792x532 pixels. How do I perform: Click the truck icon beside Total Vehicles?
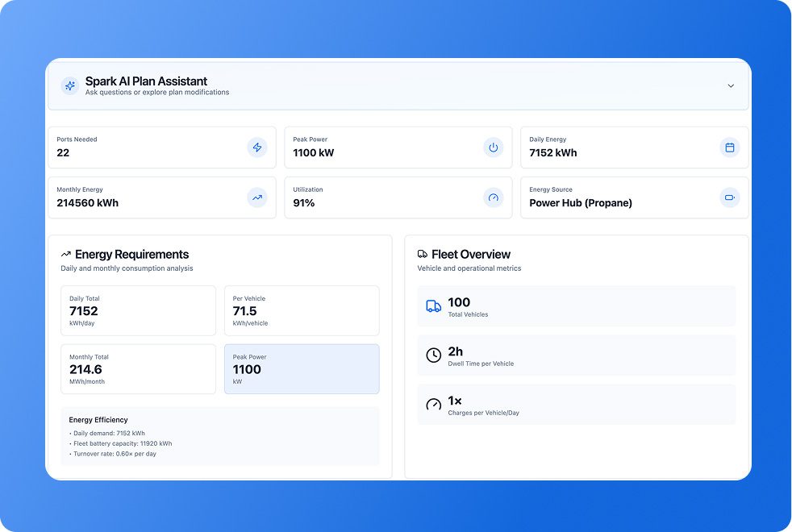click(x=433, y=305)
